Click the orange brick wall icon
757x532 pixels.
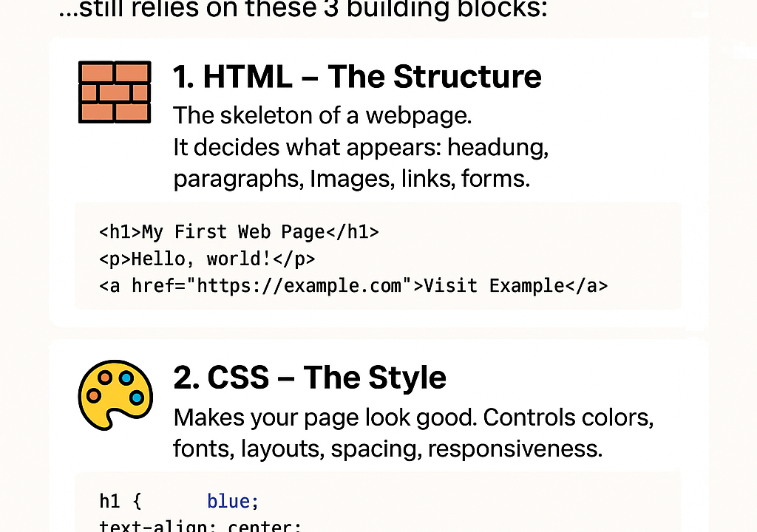point(115,92)
